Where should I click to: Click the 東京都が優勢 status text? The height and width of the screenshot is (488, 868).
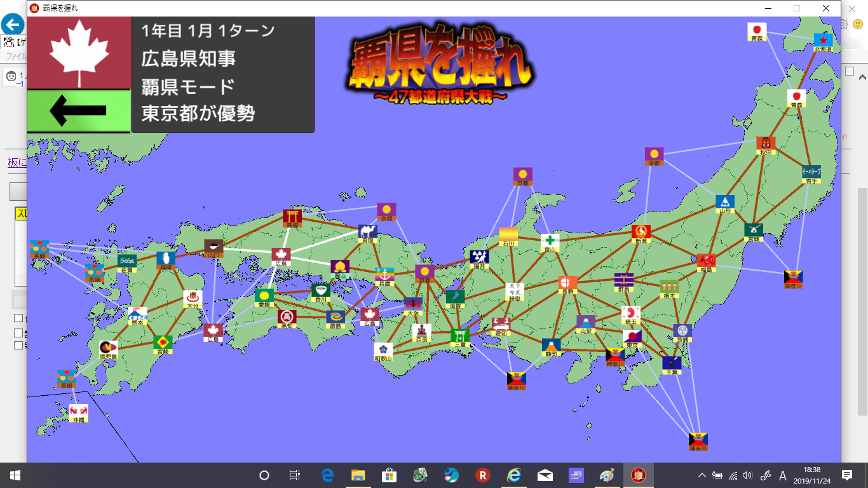(x=198, y=113)
